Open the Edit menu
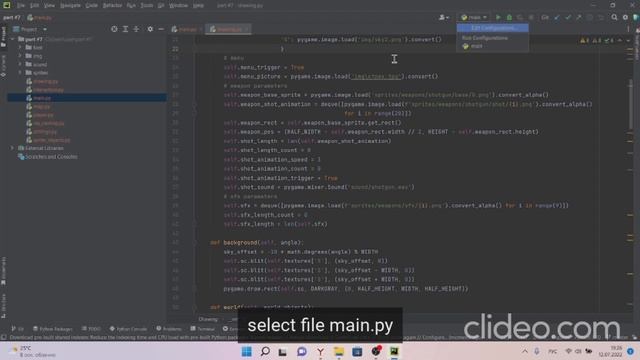The width and height of the screenshot is (640, 360). (x=34, y=6)
